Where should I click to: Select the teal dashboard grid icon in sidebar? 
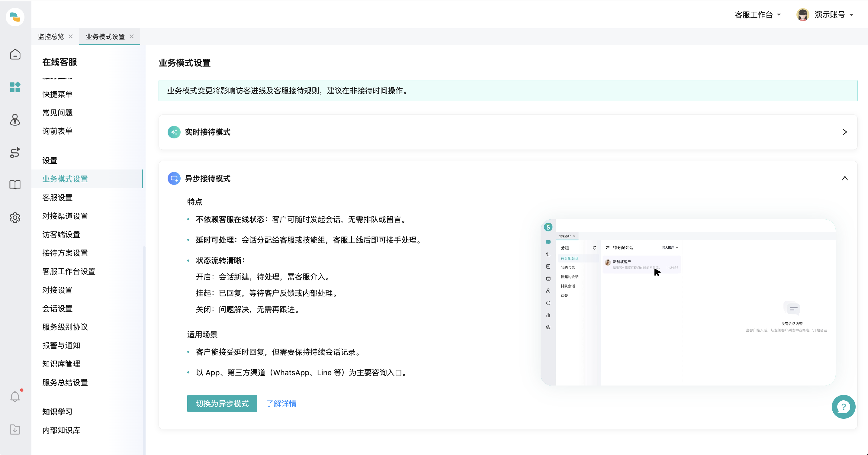pos(15,87)
